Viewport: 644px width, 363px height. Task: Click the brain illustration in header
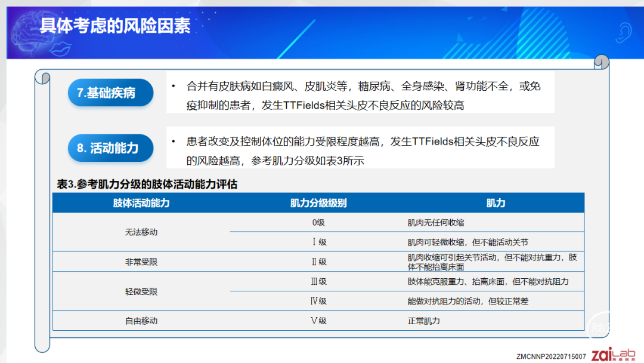click(x=32, y=33)
